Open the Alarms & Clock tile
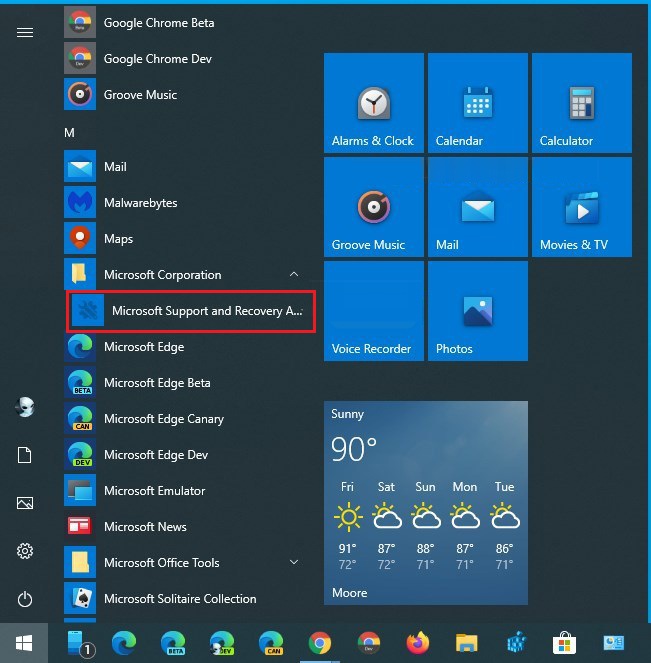Screen dimensions: 651x663 pyautogui.click(x=374, y=103)
